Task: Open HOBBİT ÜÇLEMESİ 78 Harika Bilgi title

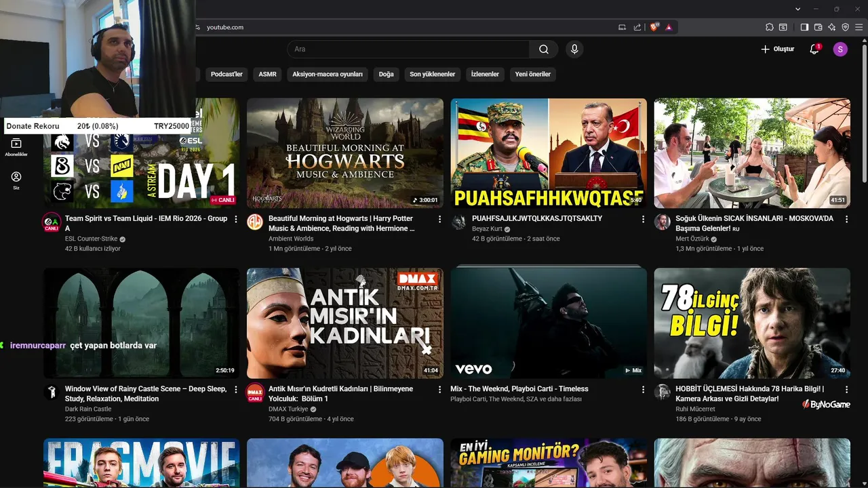Action: [749, 393]
